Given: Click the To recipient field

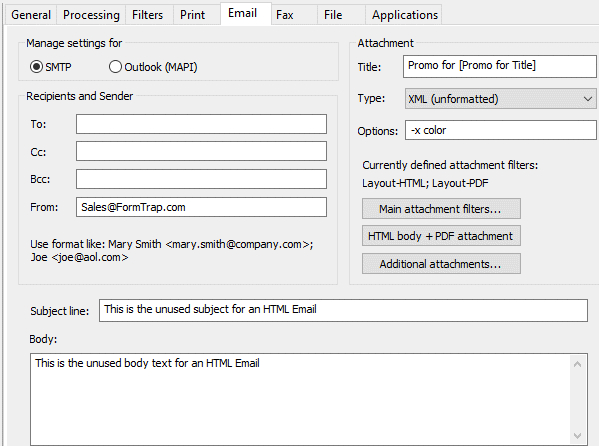Looking at the screenshot, I should pyautogui.click(x=201, y=124).
